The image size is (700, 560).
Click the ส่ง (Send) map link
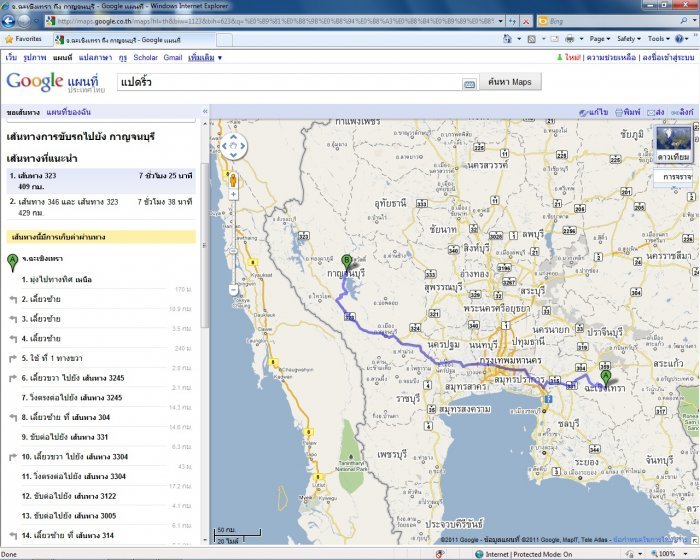click(x=656, y=112)
